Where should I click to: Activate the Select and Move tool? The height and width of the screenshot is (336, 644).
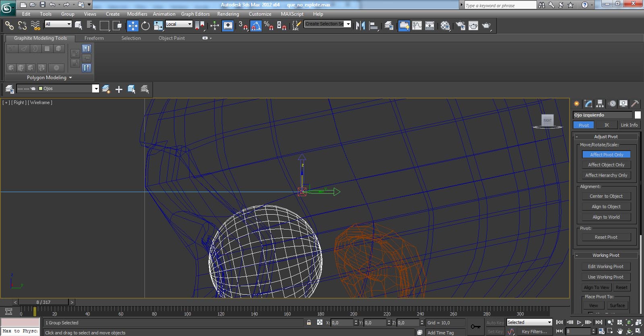point(132,26)
